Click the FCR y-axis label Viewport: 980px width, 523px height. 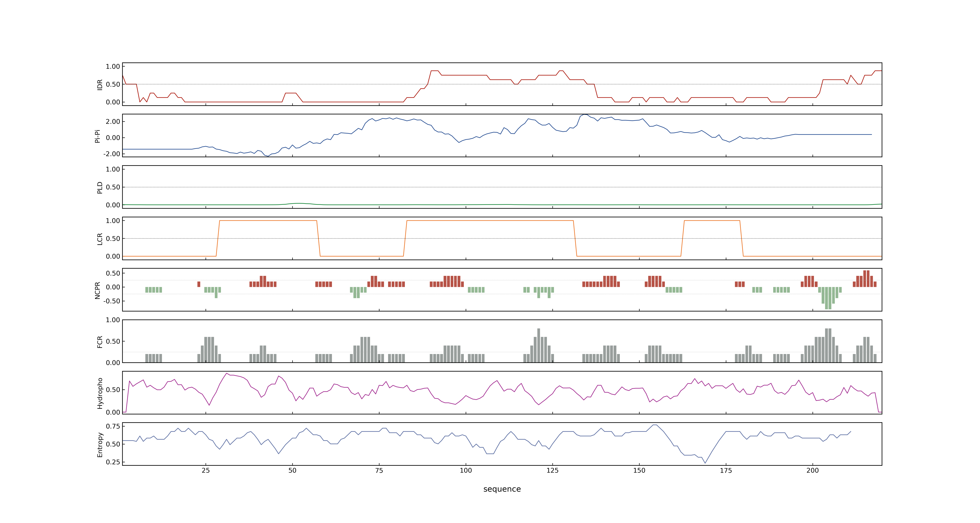coord(100,341)
